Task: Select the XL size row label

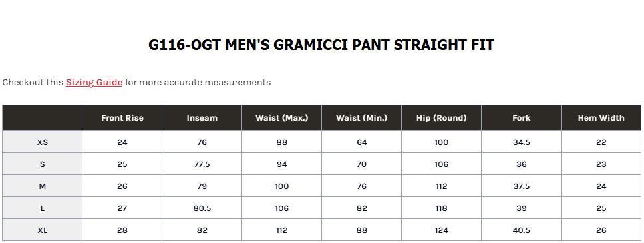Action: 43,230
